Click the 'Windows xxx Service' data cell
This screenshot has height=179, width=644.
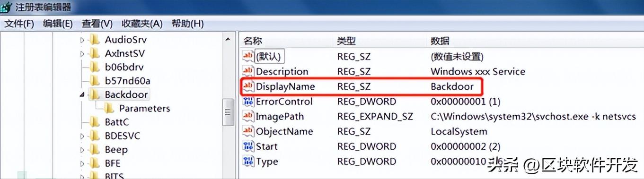478,72
